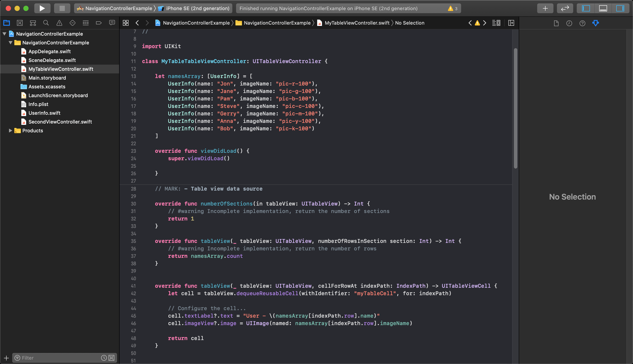Choose iPhone SE run destination

tap(194, 8)
